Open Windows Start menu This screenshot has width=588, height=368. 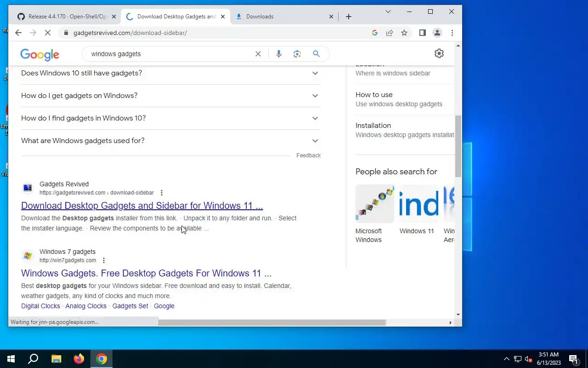click(x=11, y=359)
